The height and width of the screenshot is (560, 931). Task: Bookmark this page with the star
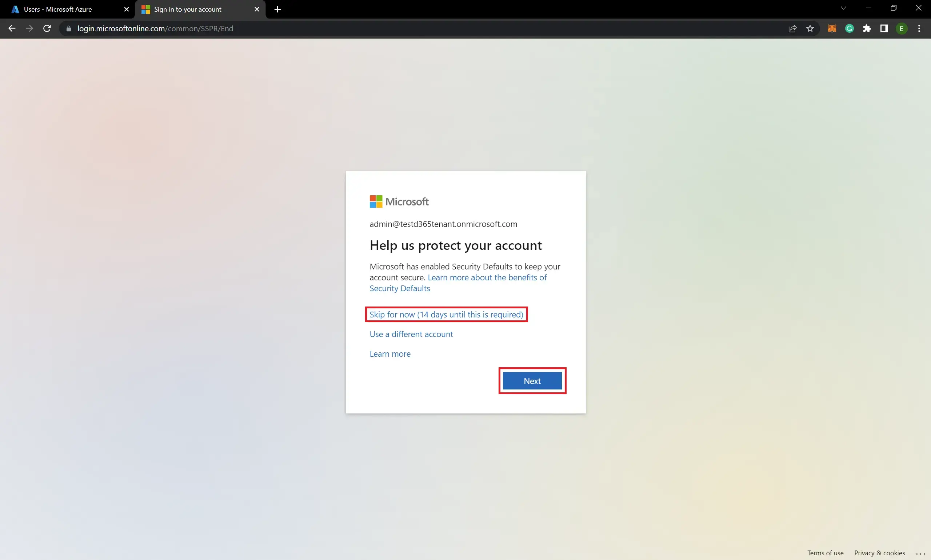[810, 29]
